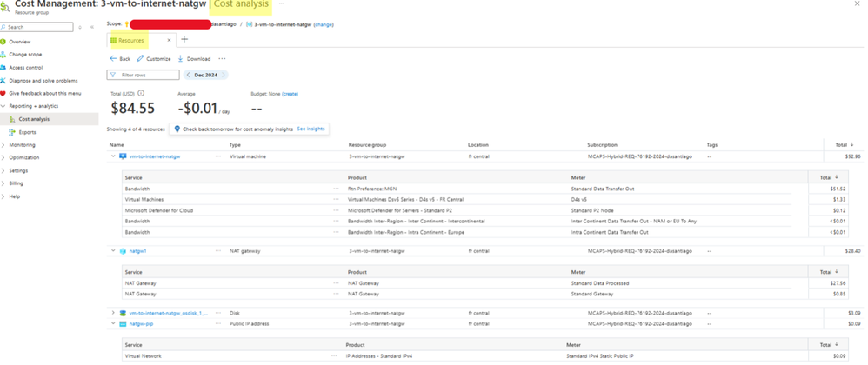This screenshot has height=365, width=868.
Task: Select Overview in sidebar
Action: (x=20, y=42)
